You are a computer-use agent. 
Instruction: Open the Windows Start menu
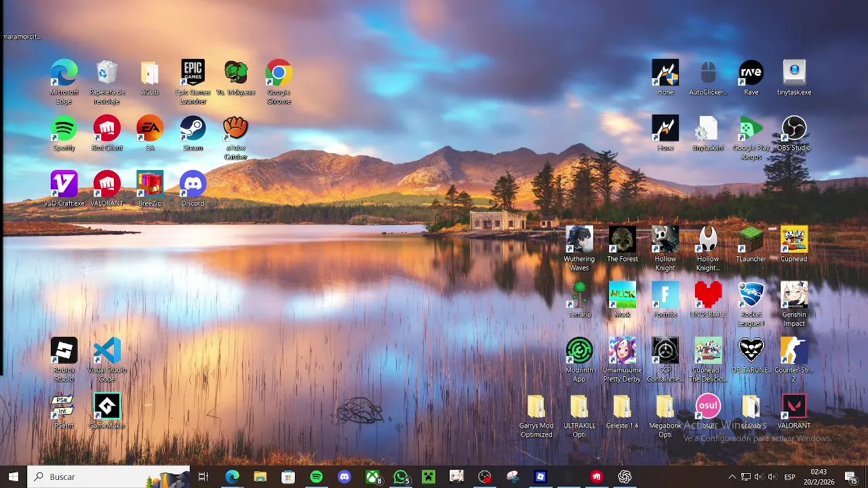(14, 477)
